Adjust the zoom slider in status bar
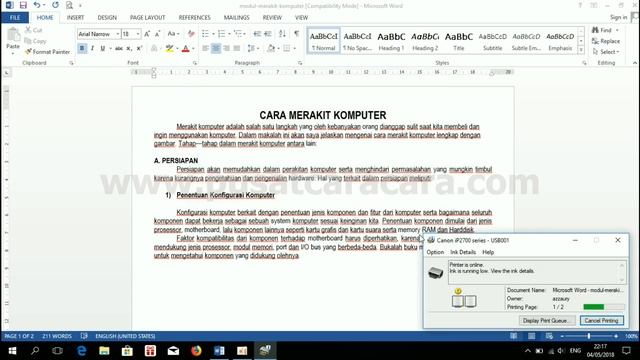 [x=589, y=336]
